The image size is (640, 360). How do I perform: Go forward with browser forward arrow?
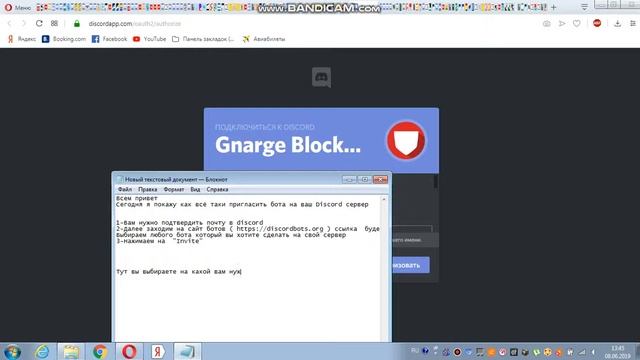point(24,23)
